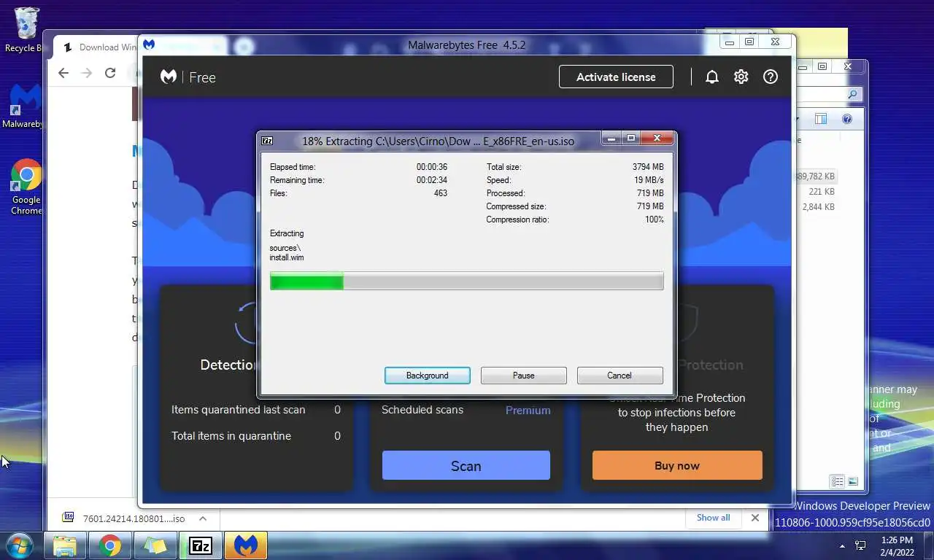Open the taskbar clock and date
This screenshot has width=934, height=560.
click(897, 546)
